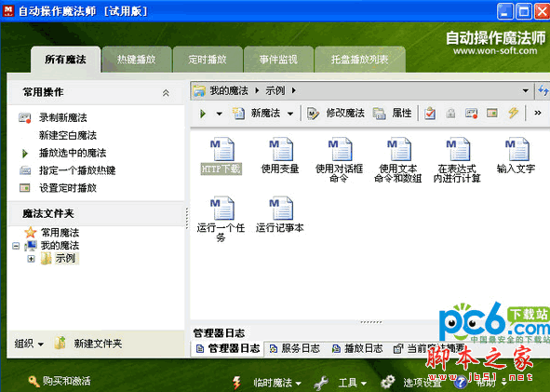Click the lightning bolt toolbar icon
Viewport: 550px width, 392px height.
coord(513,113)
